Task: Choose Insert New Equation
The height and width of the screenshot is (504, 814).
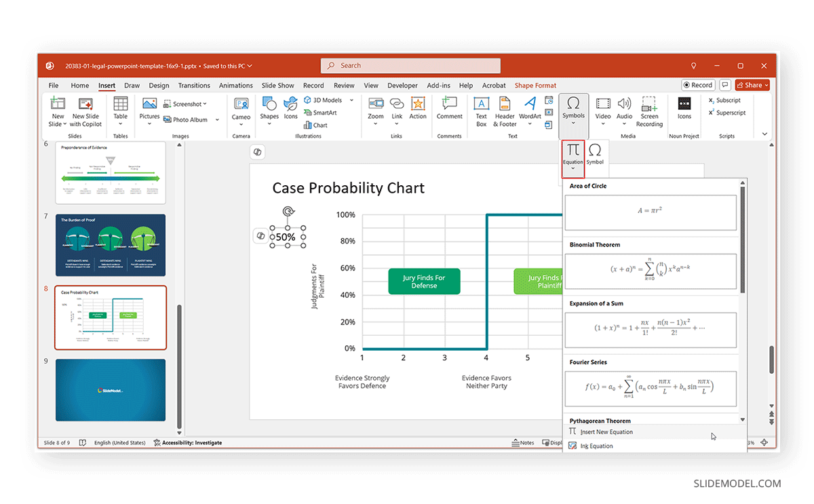Action: [655, 432]
